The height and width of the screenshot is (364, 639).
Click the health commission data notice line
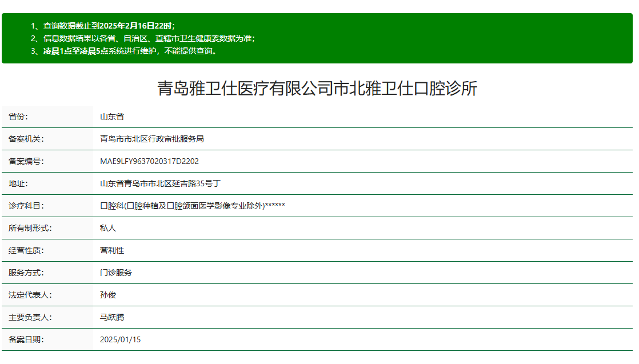coord(149,38)
